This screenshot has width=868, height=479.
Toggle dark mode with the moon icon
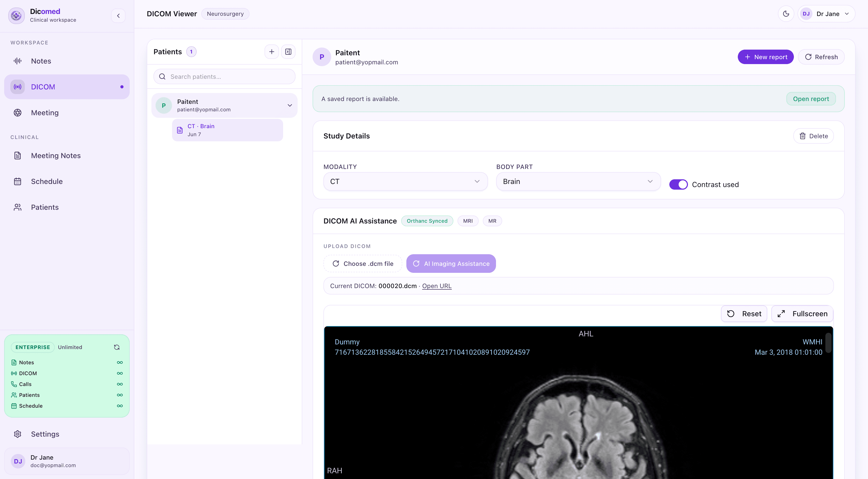(786, 14)
